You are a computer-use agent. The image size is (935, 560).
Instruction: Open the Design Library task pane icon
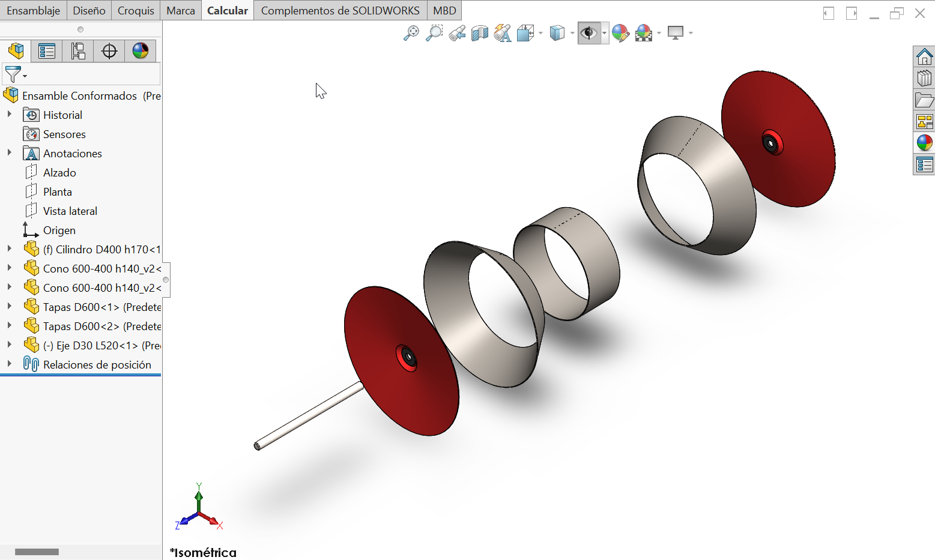coord(924,78)
